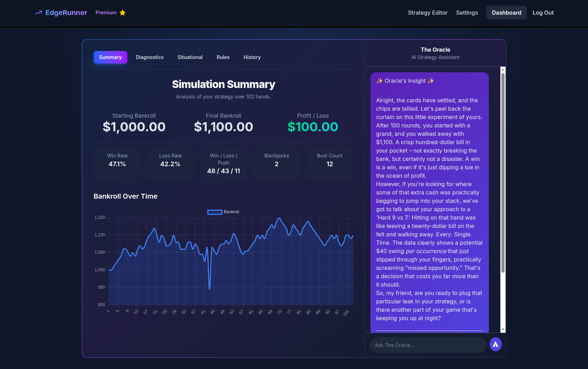Click the EdgeRunner trending-arrow logo icon
This screenshot has width=588, height=369.
tap(38, 13)
